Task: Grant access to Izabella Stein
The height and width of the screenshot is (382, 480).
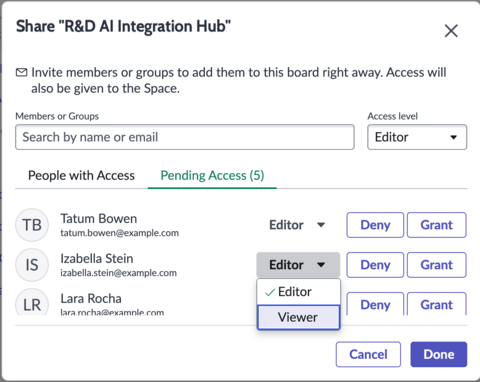Action: [x=437, y=265]
